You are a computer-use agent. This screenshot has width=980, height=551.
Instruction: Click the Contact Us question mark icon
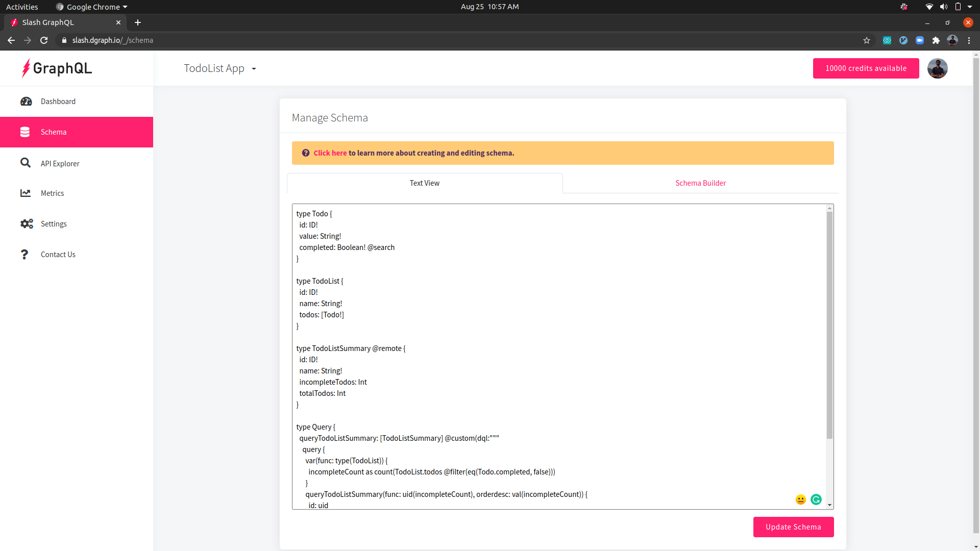[x=24, y=255]
